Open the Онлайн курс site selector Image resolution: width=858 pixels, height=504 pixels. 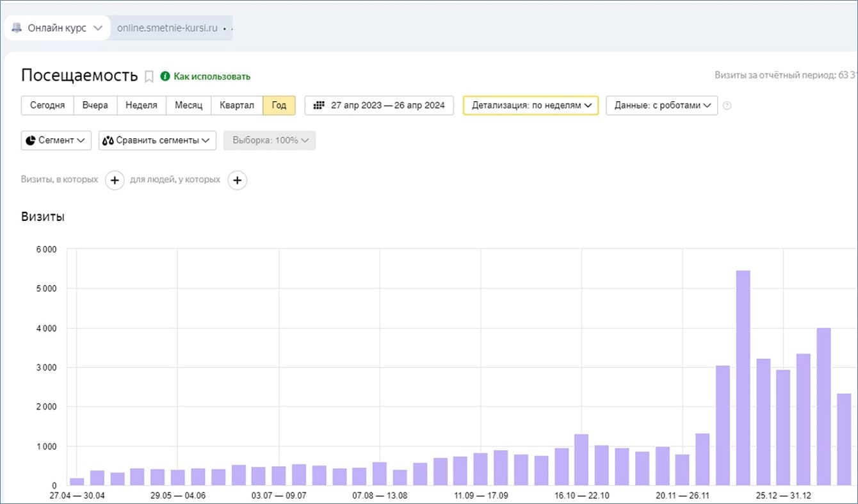point(57,28)
